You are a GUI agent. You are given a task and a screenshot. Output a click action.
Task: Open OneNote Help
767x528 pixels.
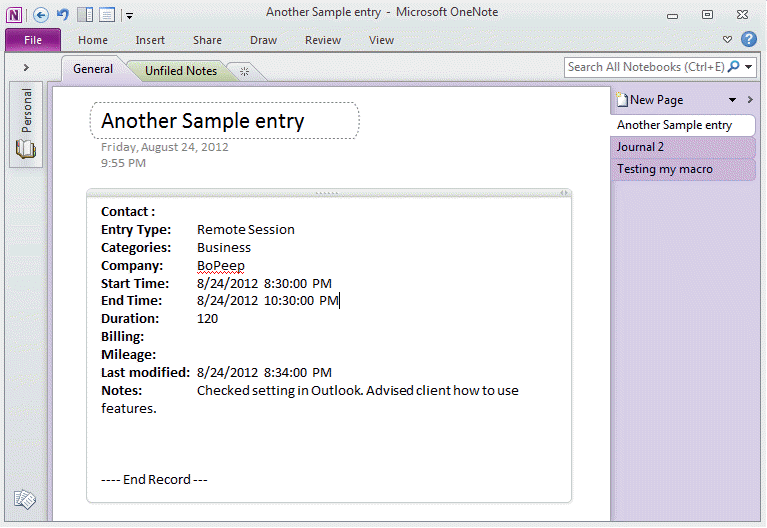[749, 39]
